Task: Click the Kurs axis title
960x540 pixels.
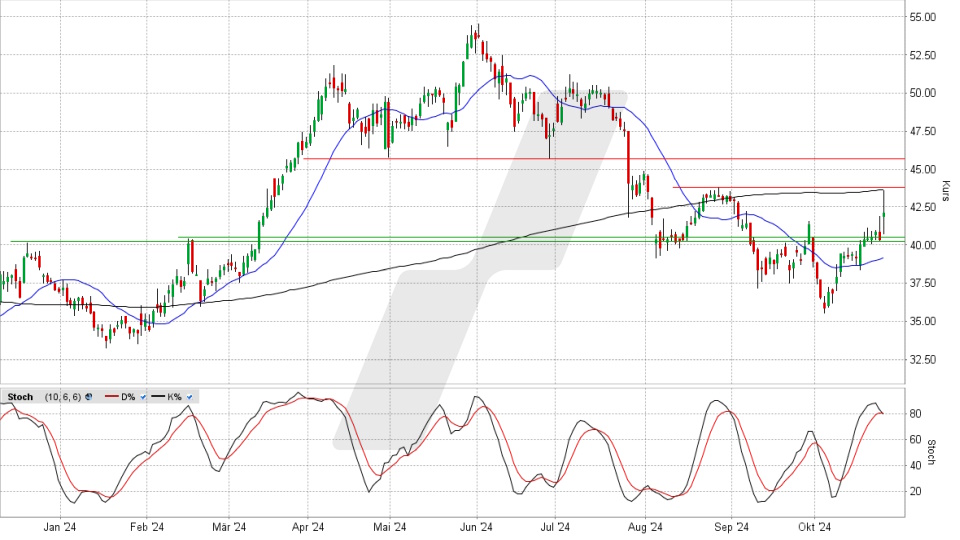Action: click(x=947, y=191)
